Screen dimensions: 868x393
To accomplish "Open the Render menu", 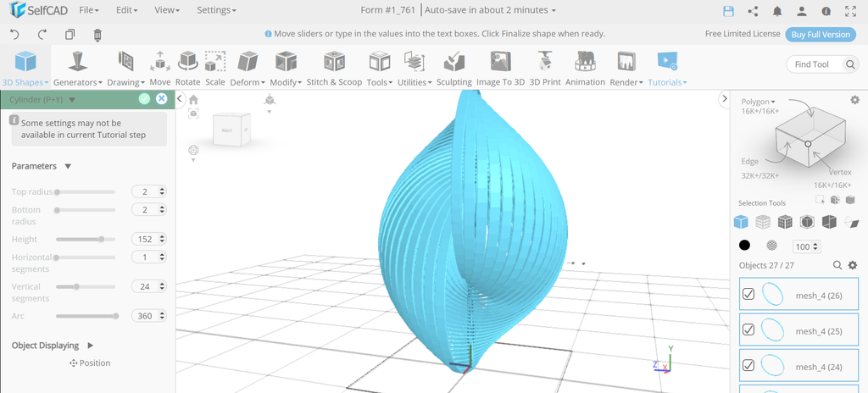I will click(x=626, y=69).
